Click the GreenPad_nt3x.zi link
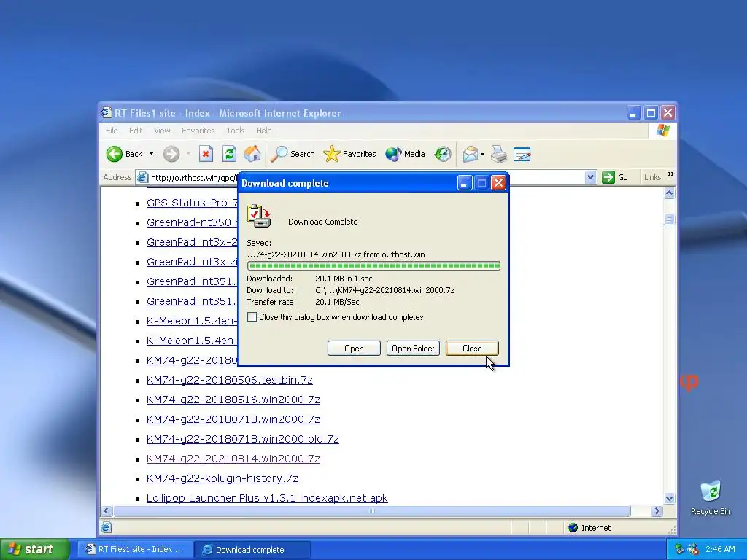This screenshot has height=560, width=747. [x=192, y=262]
